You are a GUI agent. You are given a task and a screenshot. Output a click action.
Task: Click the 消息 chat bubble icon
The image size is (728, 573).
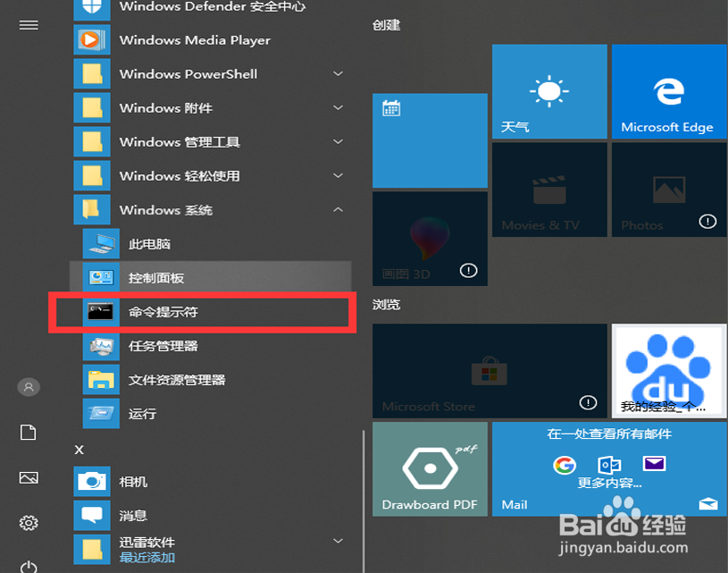[92, 516]
